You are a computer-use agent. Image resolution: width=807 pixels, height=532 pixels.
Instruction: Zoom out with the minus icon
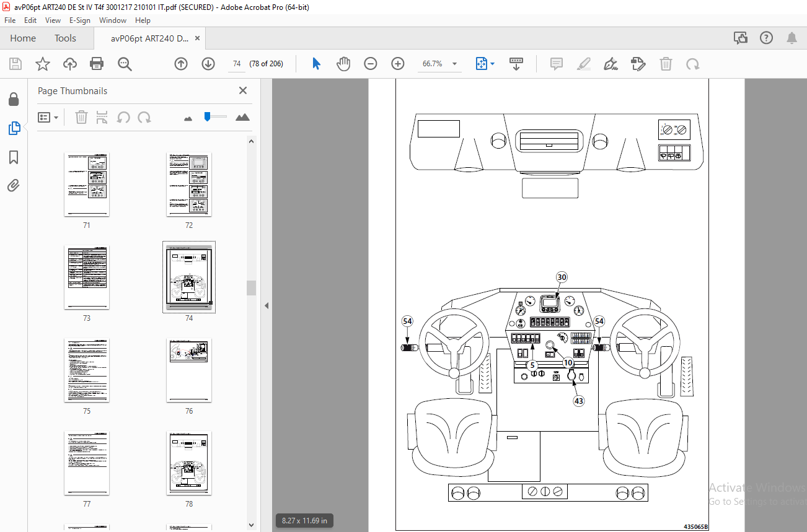click(x=371, y=64)
